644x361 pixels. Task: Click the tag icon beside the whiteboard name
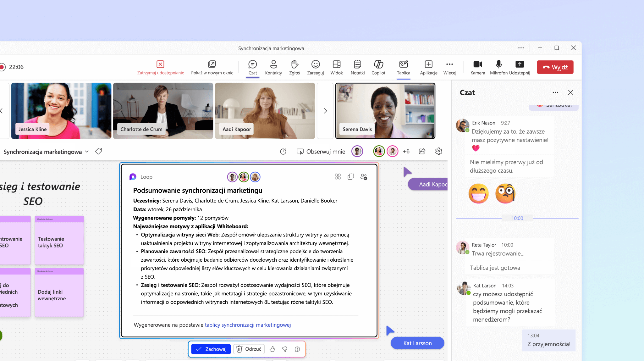(99, 151)
